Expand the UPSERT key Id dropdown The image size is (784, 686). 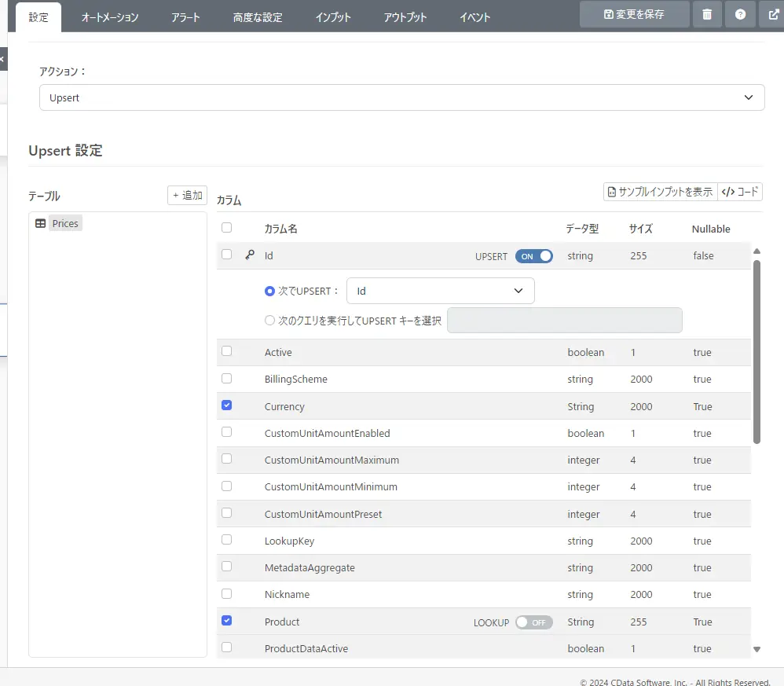pos(440,291)
